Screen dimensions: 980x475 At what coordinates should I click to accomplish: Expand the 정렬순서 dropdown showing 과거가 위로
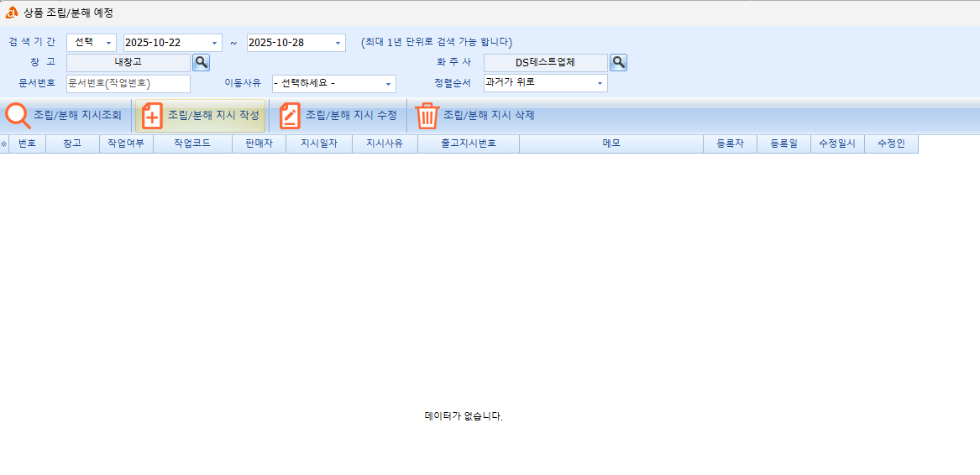[600, 83]
